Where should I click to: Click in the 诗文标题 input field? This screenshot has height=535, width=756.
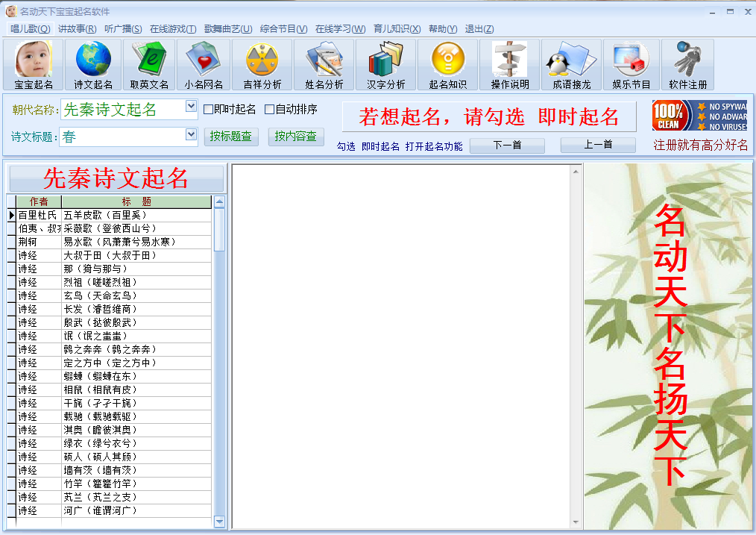pos(122,137)
